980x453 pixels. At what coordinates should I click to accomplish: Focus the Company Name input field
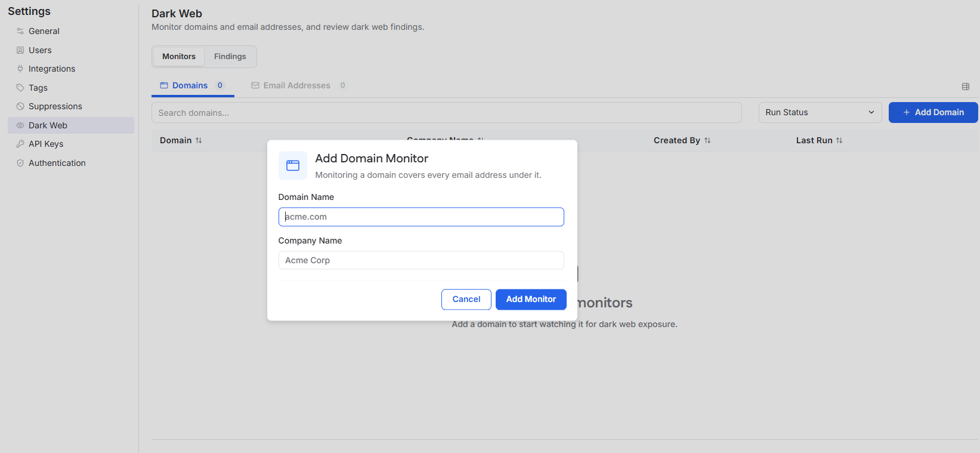click(x=421, y=260)
